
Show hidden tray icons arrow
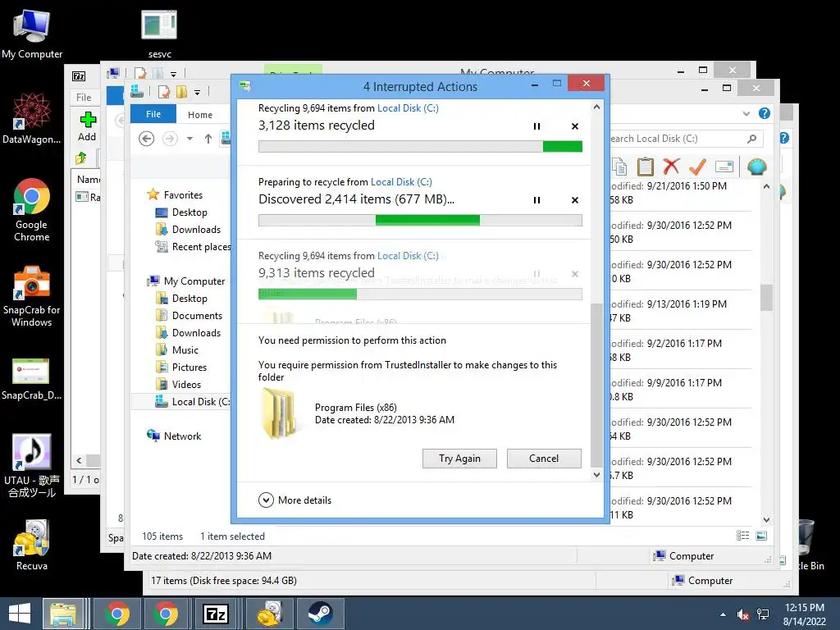pos(724,615)
